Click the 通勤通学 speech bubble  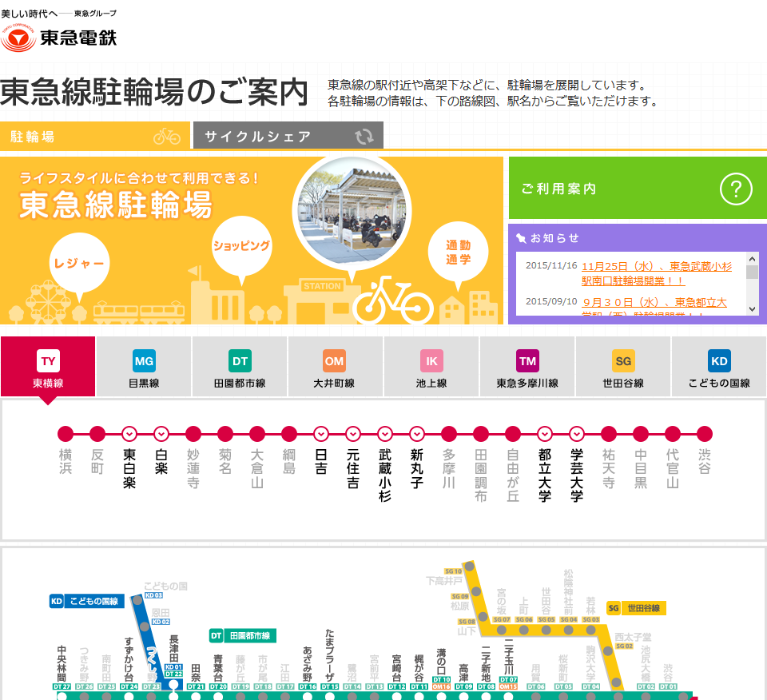pos(459,252)
